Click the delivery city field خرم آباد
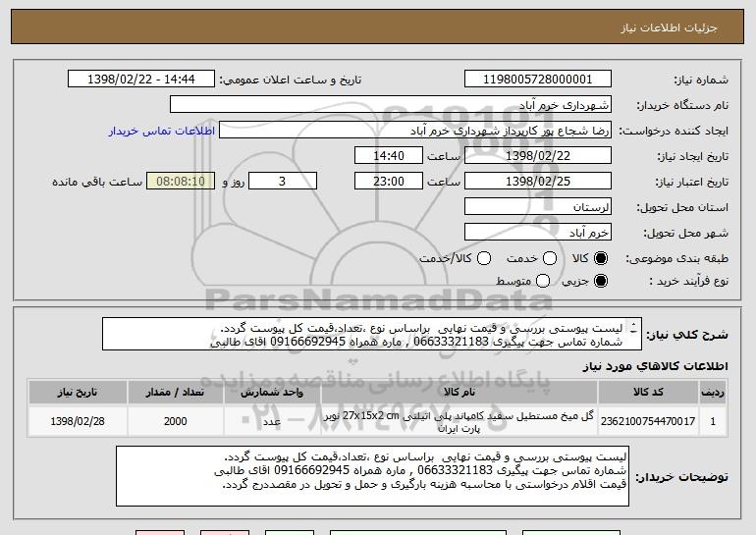This screenshot has width=756, height=535. click(x=538, y=233)
